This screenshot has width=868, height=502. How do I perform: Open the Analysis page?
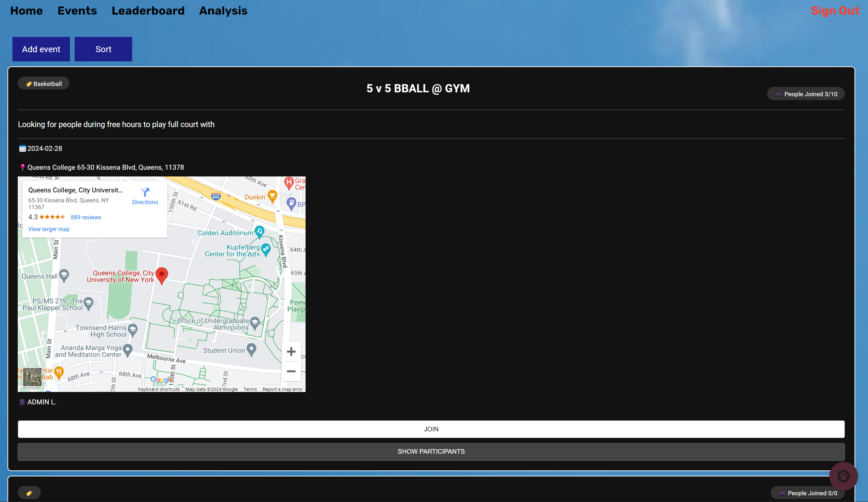point(223,11)
